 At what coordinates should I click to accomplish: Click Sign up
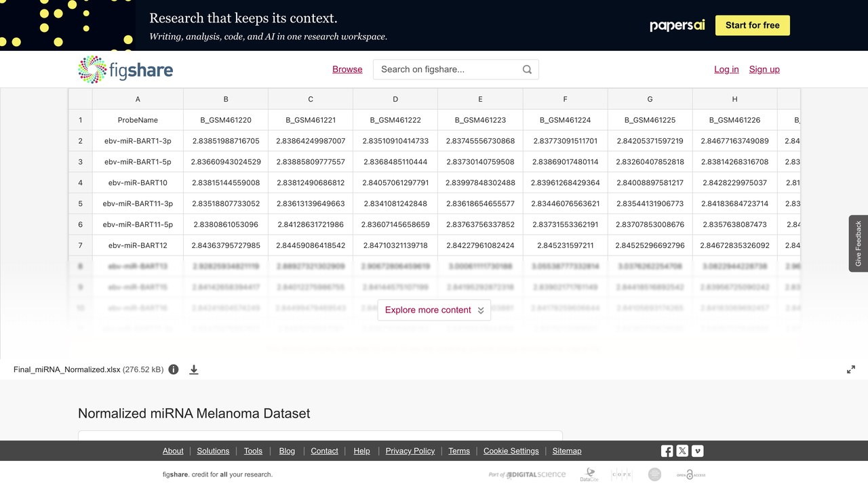(x=764, y=69)
